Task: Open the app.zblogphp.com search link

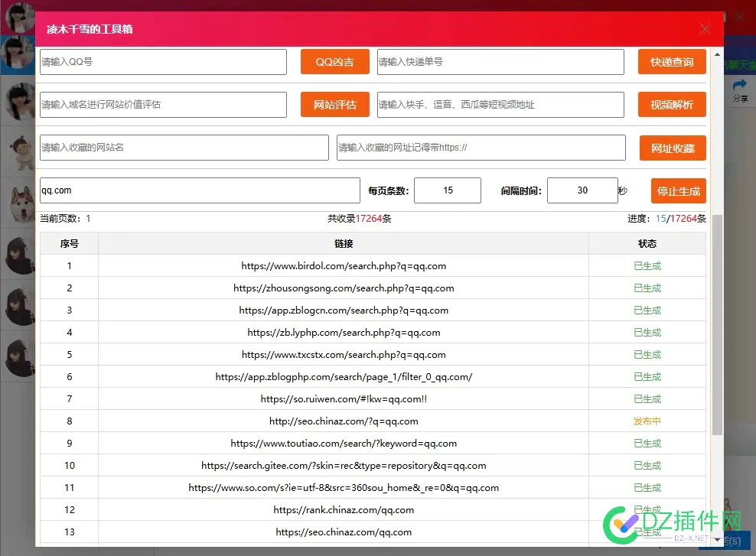Action: [344, 377]
